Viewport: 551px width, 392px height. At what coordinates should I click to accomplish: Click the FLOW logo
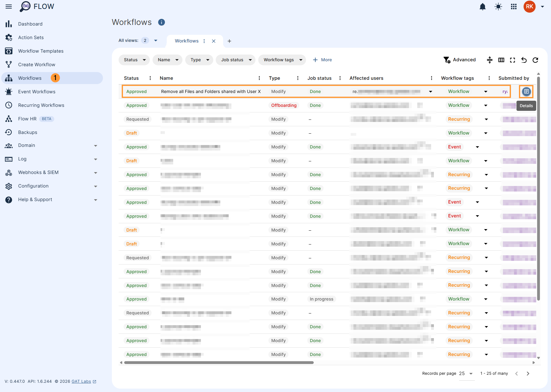(37, 6)
